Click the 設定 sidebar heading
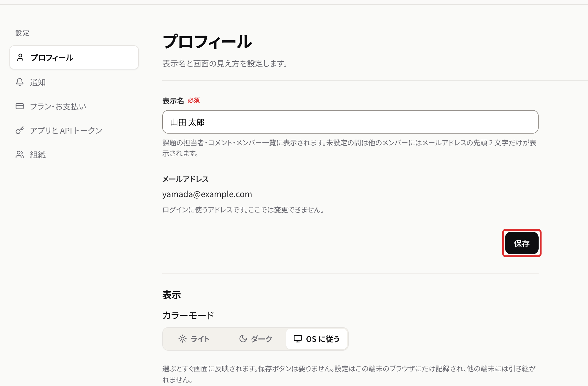Screen dimensions: 588x386 [22, 33]
